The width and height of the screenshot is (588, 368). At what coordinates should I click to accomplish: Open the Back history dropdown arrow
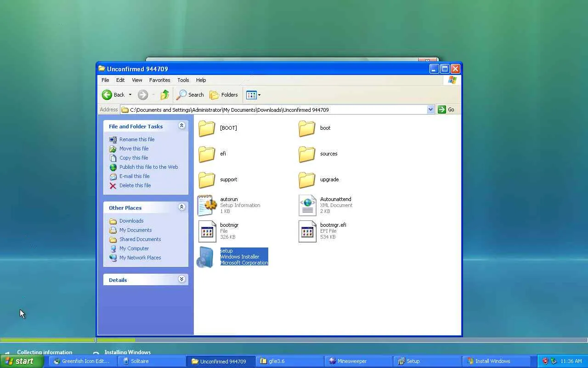(130, 95)
